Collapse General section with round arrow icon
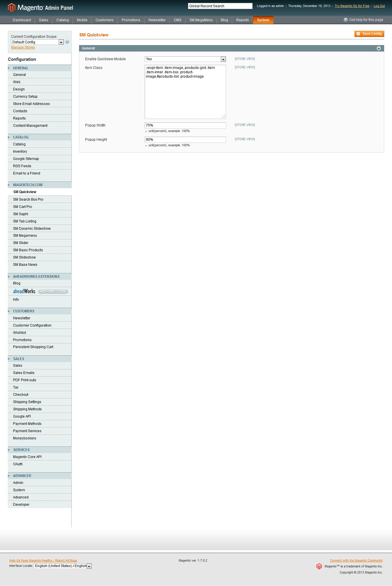 (379, 48)
